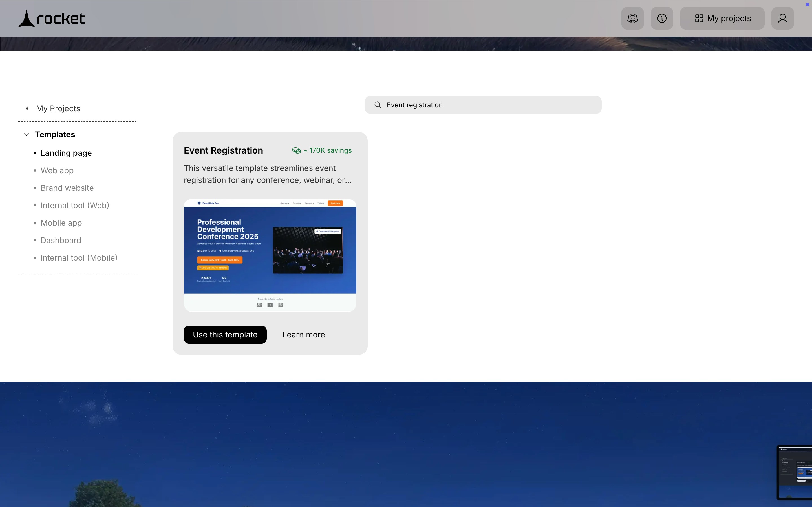Switch to the Mobile app category
This screenshot has height=507, width=812.
click(x=61, y=223)
